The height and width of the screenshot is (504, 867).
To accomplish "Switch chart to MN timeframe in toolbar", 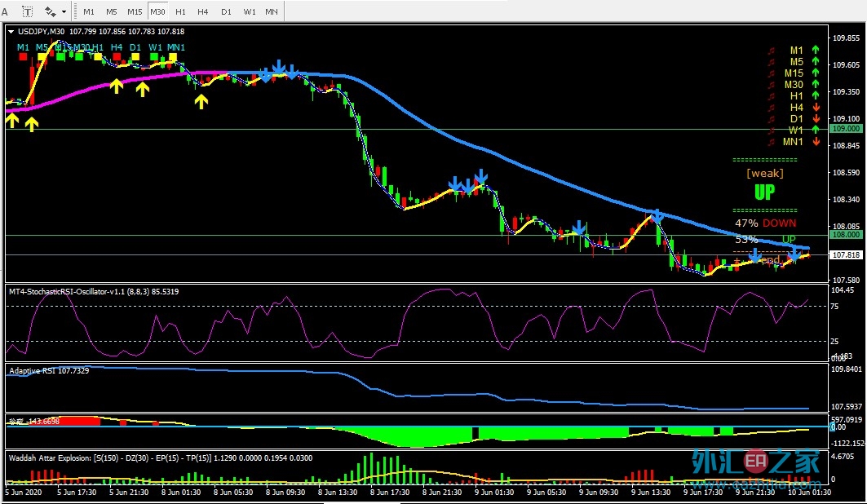I will point(272,11).
